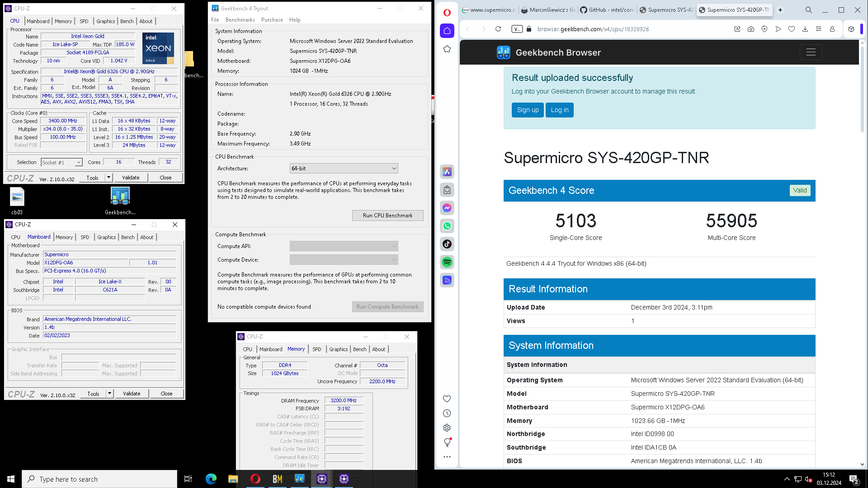This screenshot has width=868, height=488.
Task: Open Geekbench Purchase menu
Action: click(272, 20)
